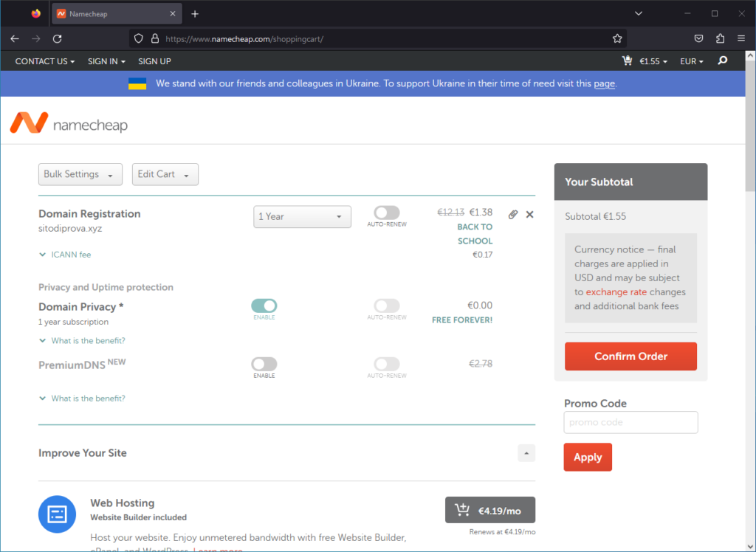This screenshot has height=552, width=756.
Task: Collapse the Improve Your Site section
Action: [x=526, y=453]
